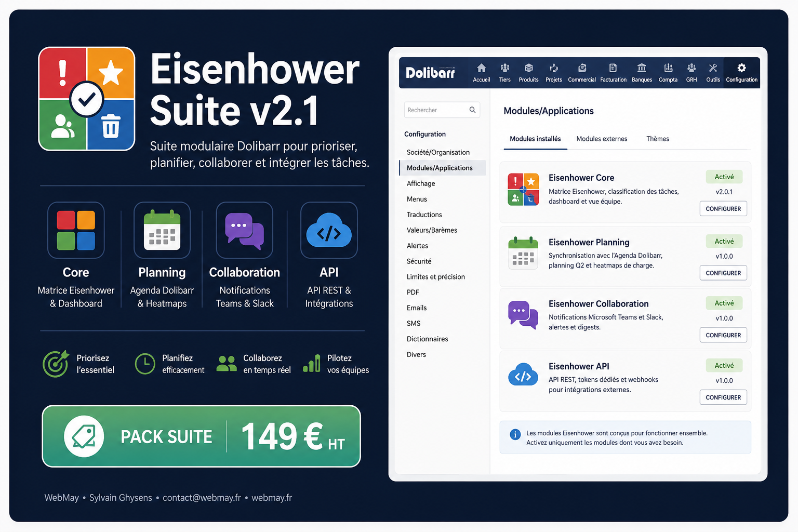Toggle the Activé status of Eisenhower Planning
The width and height of the screenshot is (798, 532).
tap(724, 242)
